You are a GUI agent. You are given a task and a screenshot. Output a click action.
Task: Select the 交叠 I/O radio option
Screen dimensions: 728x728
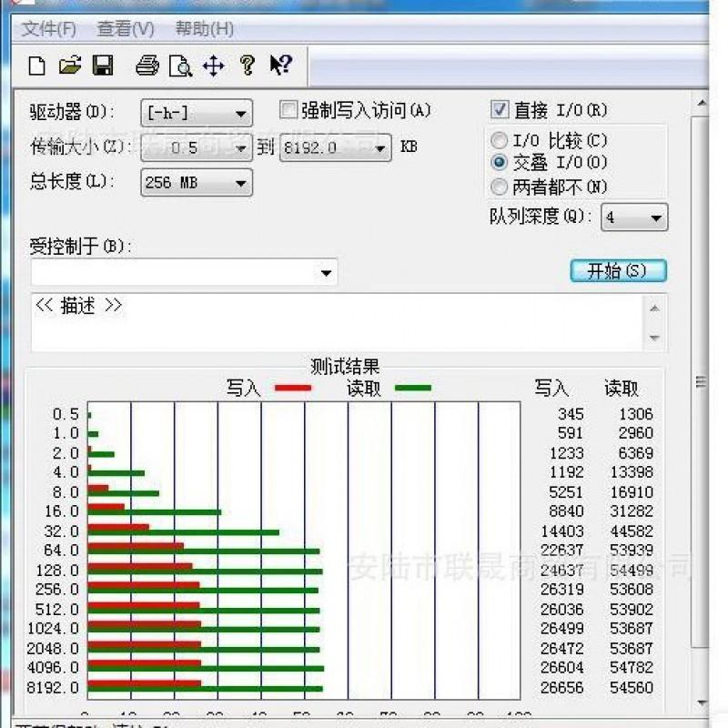point(499,163)
